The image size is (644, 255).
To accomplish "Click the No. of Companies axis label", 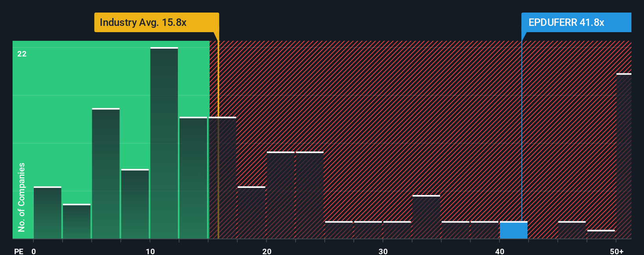I will (22, 197).
